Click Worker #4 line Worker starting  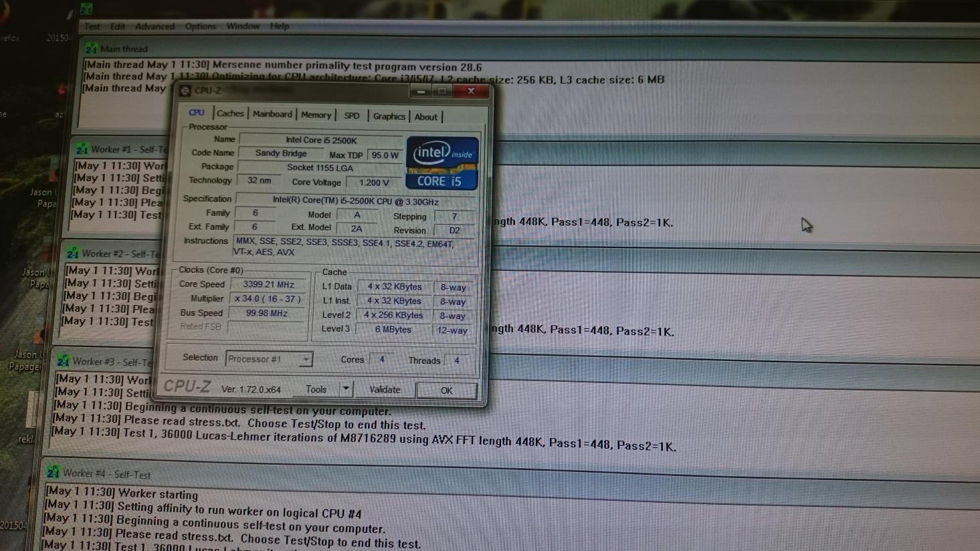pos(122,493)
